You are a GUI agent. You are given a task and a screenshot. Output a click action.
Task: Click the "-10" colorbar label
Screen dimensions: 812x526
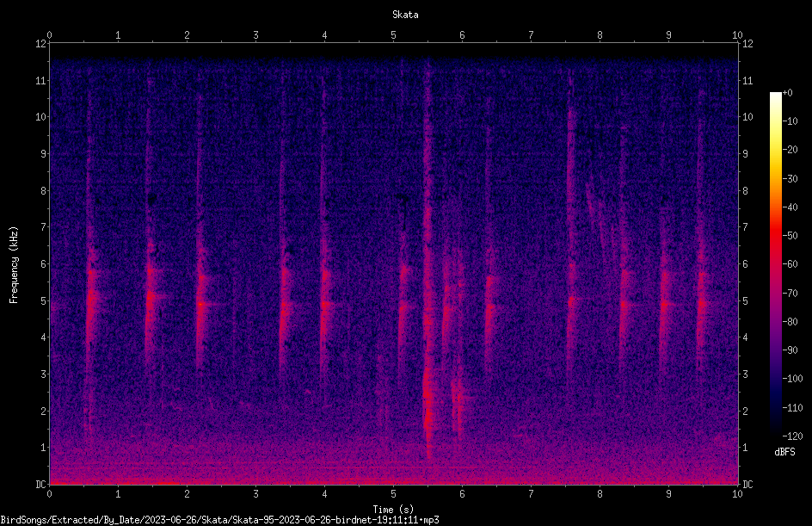790,121
